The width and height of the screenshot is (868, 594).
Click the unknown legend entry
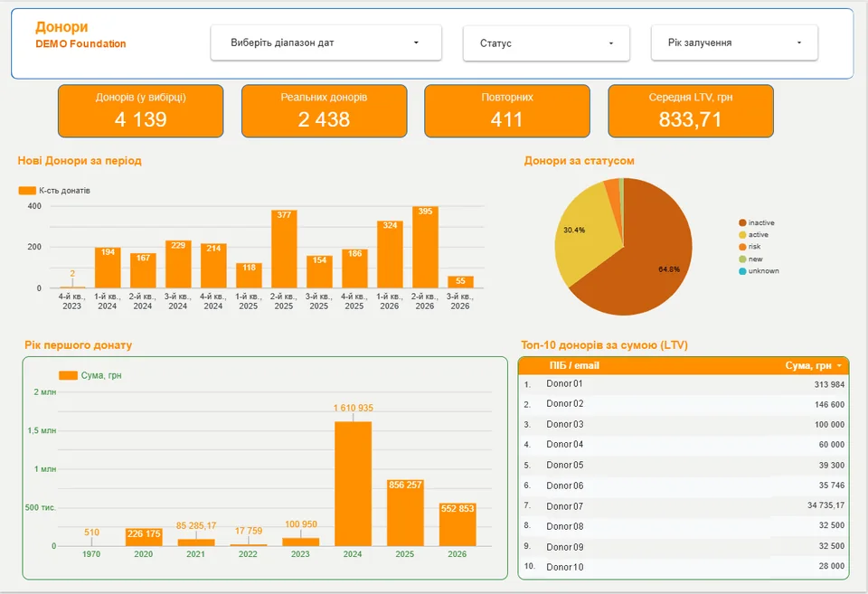point(759,271)
